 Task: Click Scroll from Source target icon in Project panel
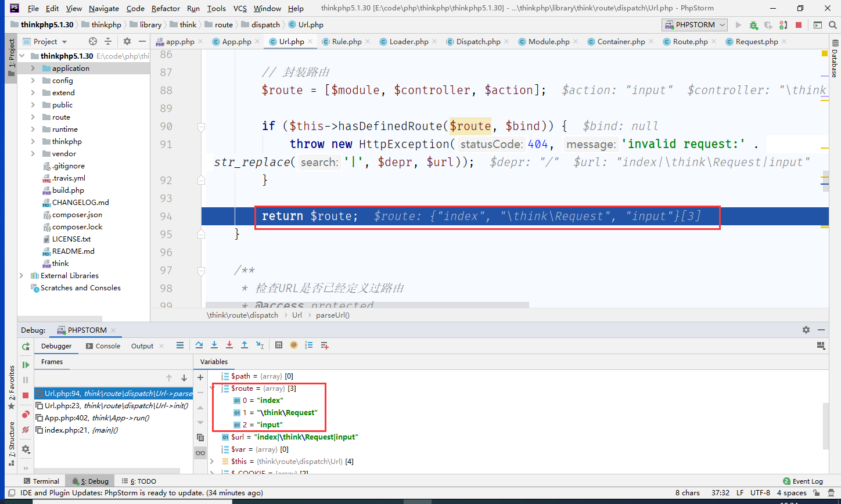point(93,41)
